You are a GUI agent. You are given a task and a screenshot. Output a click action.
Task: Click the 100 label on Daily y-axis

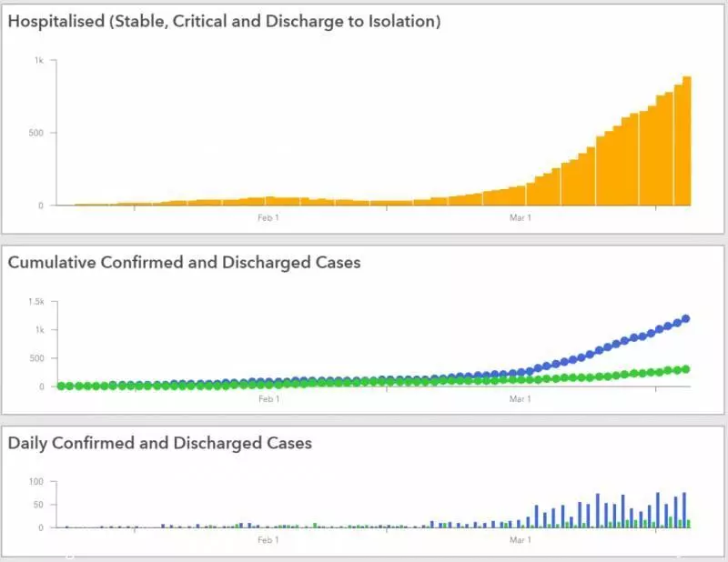click(35, 481)
